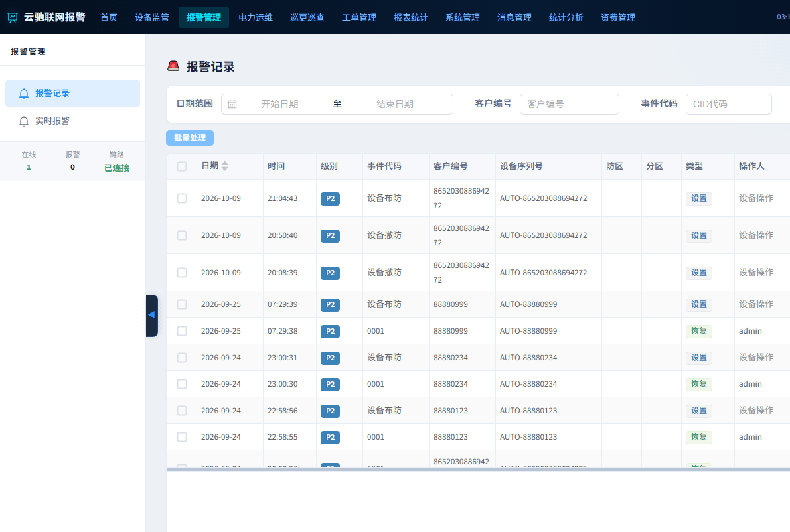Open the 资费管理 menu
Viewport: 790px width, 532px height.
pyautogui.click(x=617, y=18)
